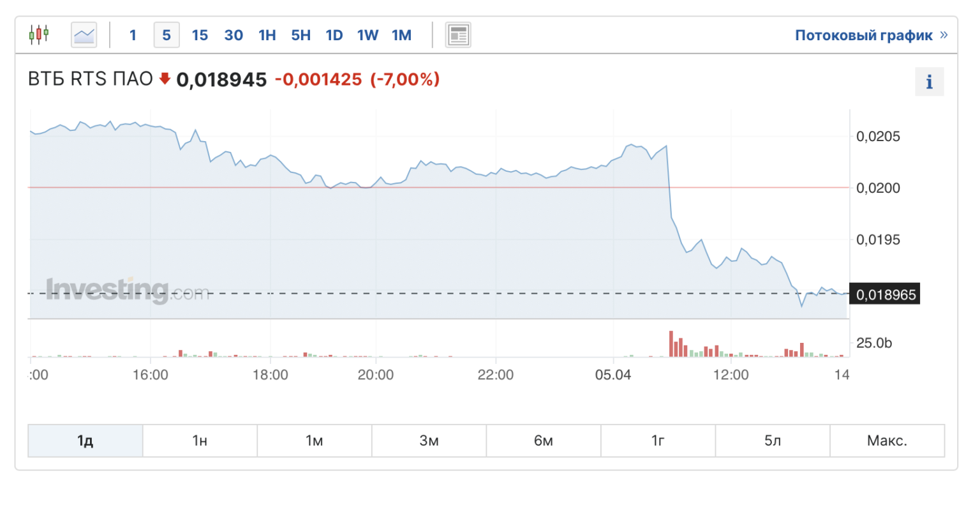The width and height of the screenshot is (980, 514).
Task: Select the area chart type icon
Action: point(84,35)
